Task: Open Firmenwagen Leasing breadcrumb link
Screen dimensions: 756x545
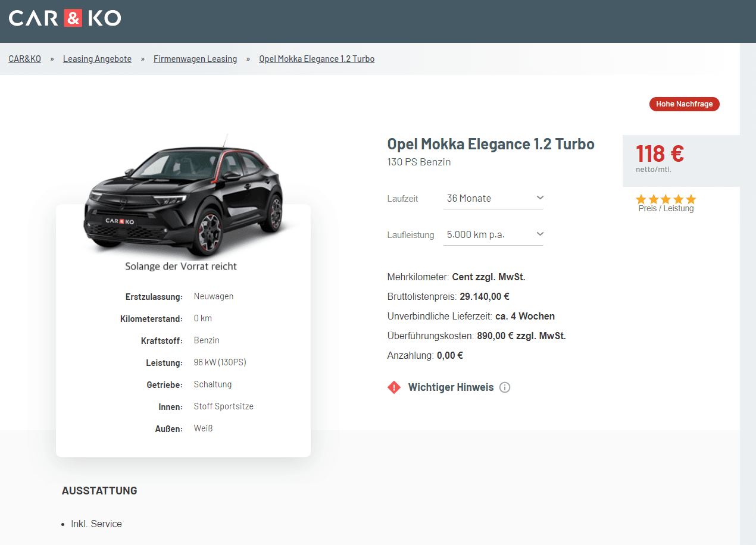Action: click(x=195, y=59)
